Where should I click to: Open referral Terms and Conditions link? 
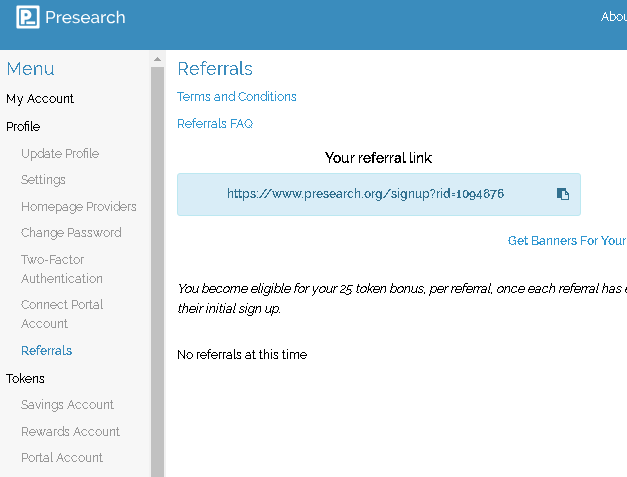tap(237, 97)
